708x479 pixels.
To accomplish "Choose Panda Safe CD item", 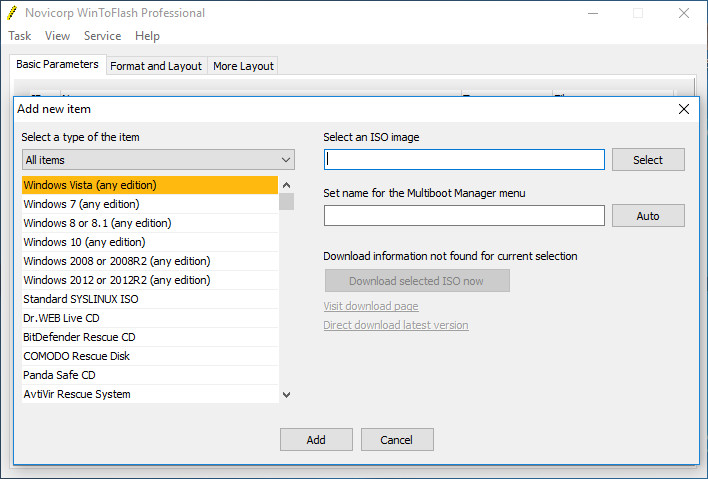I will pyautogui.click(x=150, y=375).
